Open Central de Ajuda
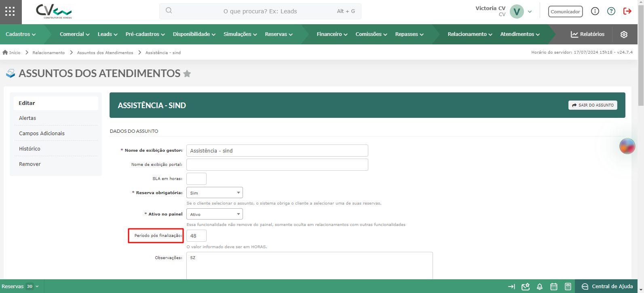This screenshot has height=293, width=644. (x=607, y=287)
